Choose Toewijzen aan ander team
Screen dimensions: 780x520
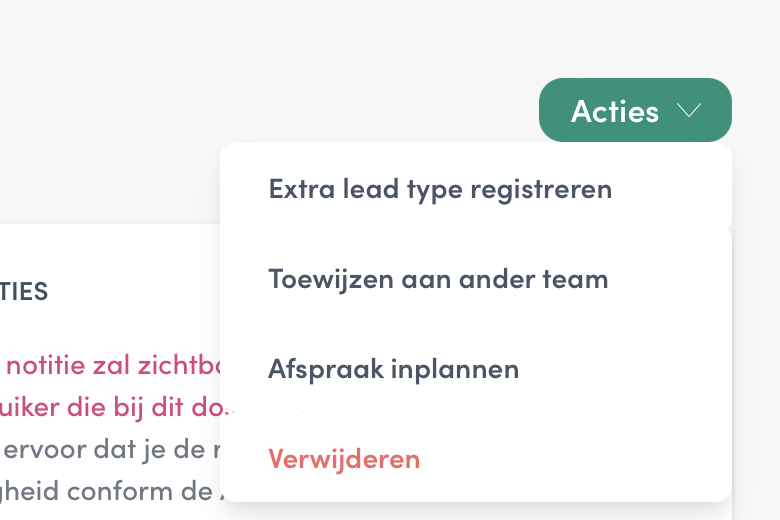click(x=476, y=279)
